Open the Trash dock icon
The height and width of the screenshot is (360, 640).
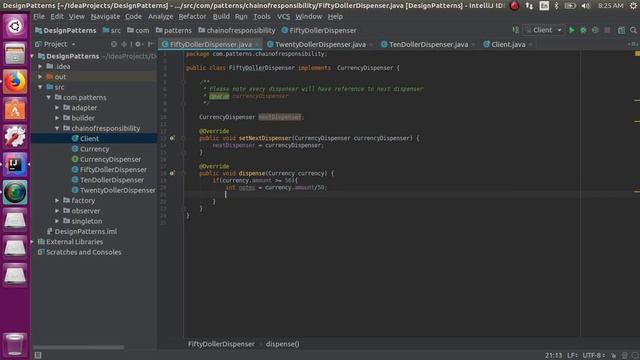(15, 344)
